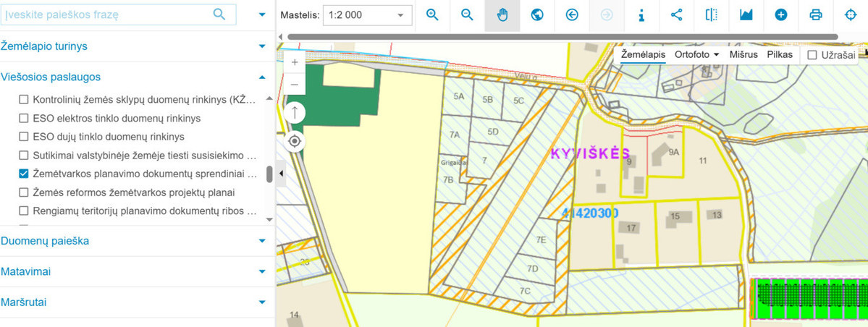
Task: Uncheck Žemėtvarkos planavimo dokumentų sprendiniai
Action: [23, 174]
